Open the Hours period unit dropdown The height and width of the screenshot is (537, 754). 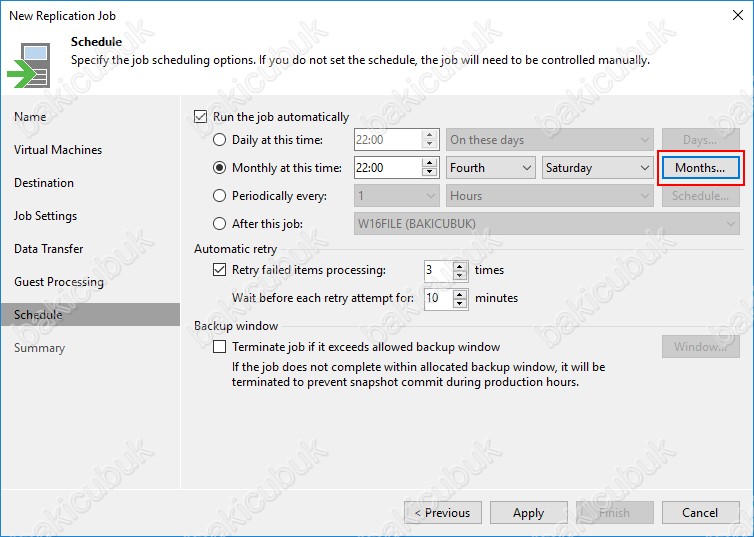pyautogui.click(x=550, y=196)
